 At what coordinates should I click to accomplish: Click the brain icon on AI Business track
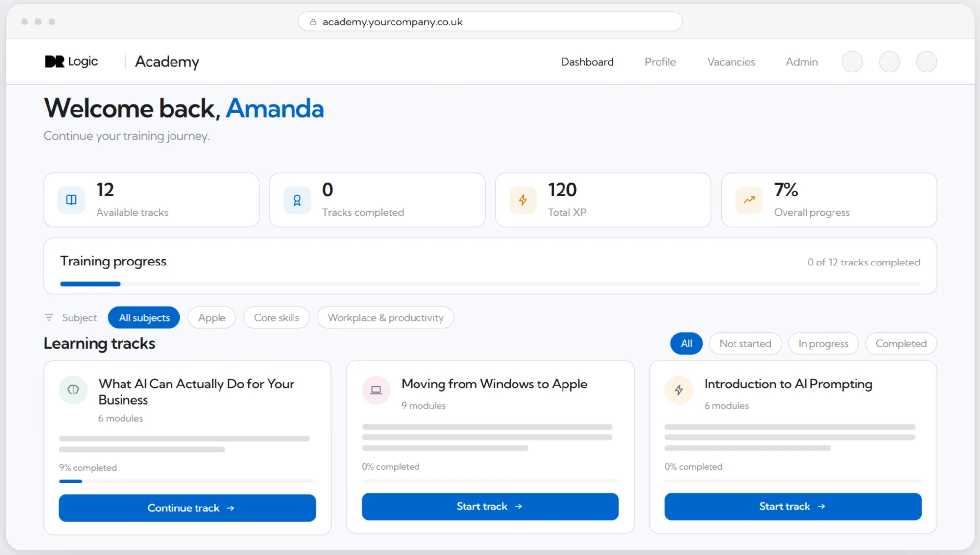point(73,390)
